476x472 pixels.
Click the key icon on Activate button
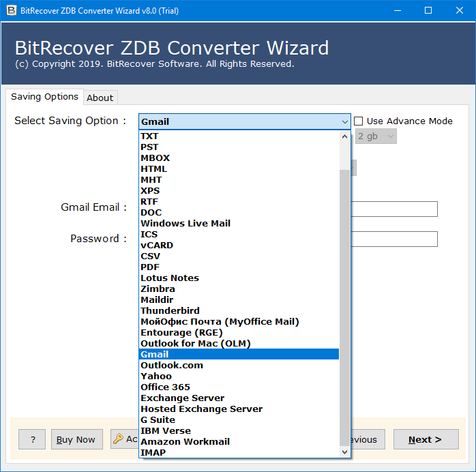pyautogui.click(x=118, y=439)
